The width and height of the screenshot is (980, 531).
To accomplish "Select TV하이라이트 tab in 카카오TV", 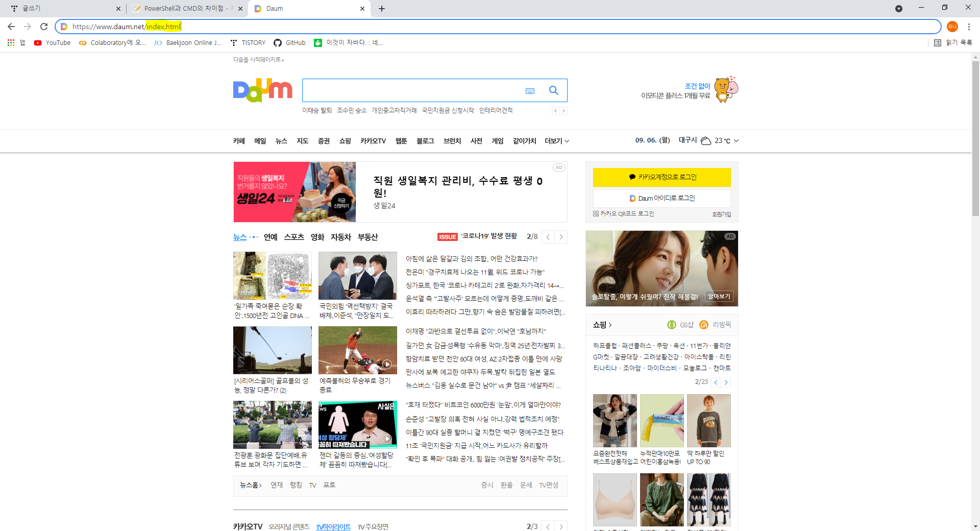I will click(x=333, y=527).
